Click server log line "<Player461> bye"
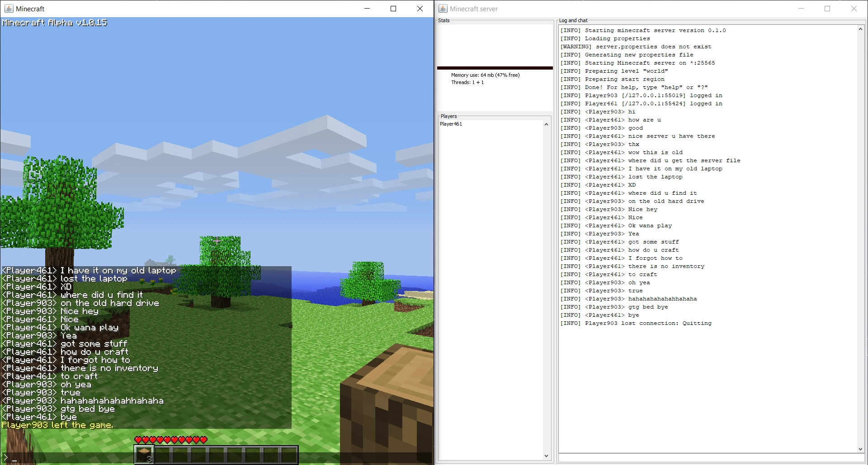The height and width of the screenshot is (465, 868). pyautogui.click(x=600, y=315)
